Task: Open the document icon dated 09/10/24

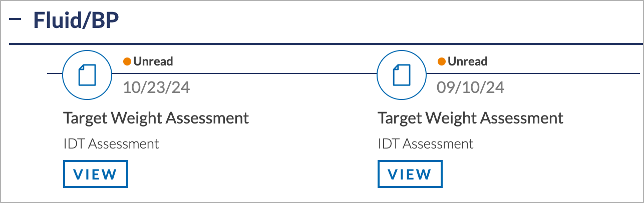Action: point(402,74)
